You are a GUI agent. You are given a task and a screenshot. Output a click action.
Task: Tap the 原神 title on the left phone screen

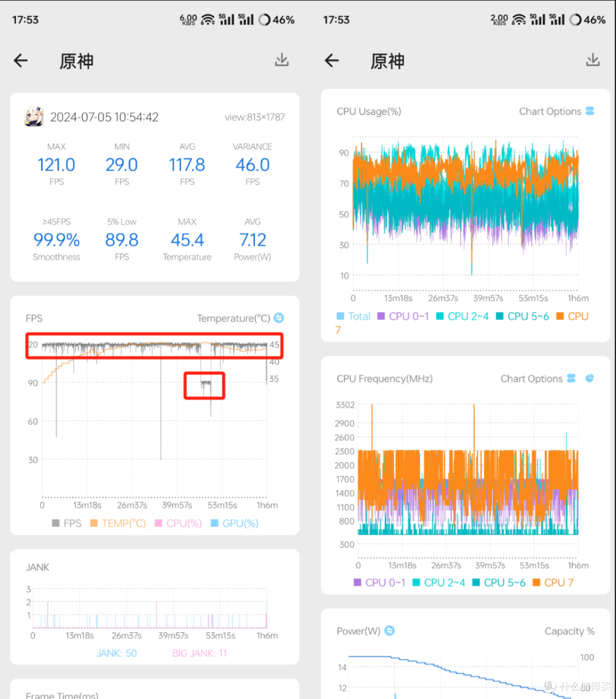click(76, 61)
